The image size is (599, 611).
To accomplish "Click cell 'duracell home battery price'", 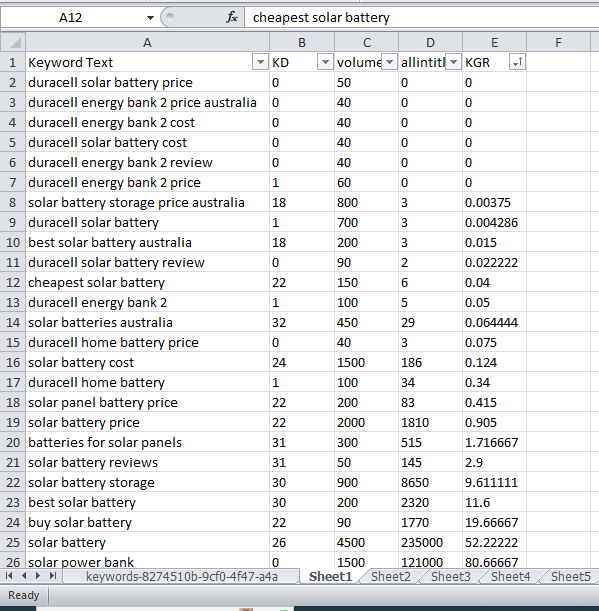I will coord(147,342).
